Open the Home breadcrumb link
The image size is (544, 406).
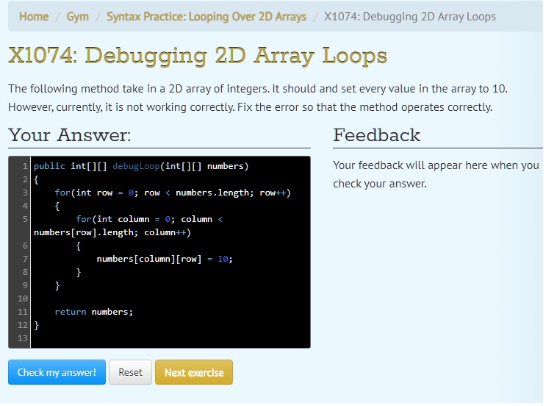[34, 16]
